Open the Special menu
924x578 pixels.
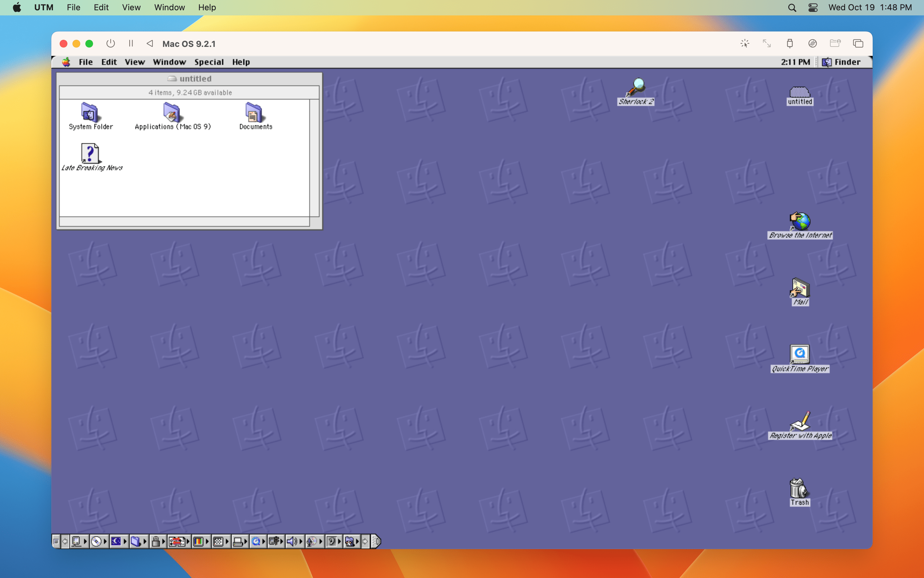click(209, 62)
